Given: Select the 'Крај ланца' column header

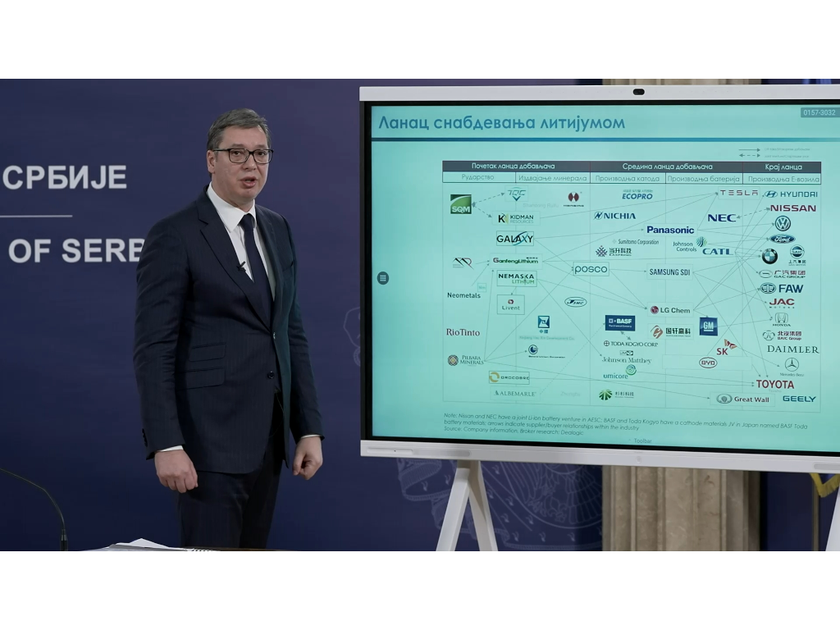Looking at the screenshot, I should [x=782, y=167].
